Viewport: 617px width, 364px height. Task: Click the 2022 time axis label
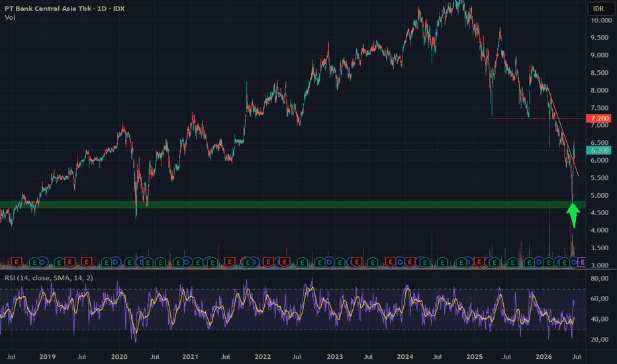262,357
